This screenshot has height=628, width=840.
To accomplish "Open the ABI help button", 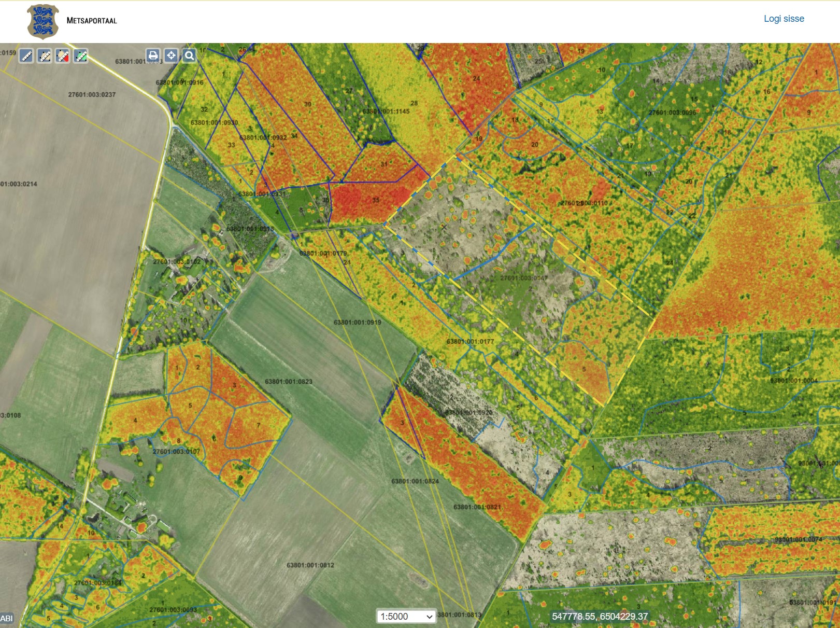I will tap(7, 618).
